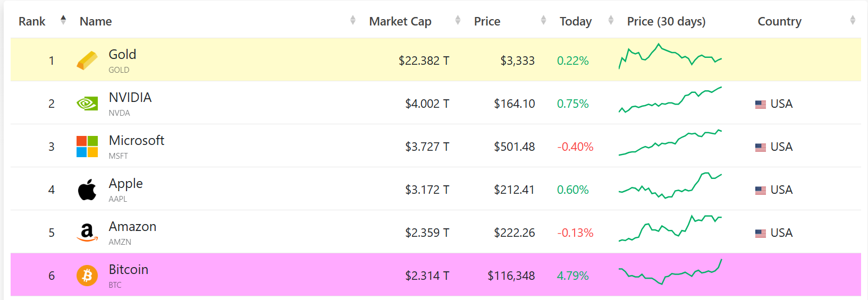The height and width of the screenshot is (300, 868).
Task: Sort by Country column arrows
Action: 853,20
